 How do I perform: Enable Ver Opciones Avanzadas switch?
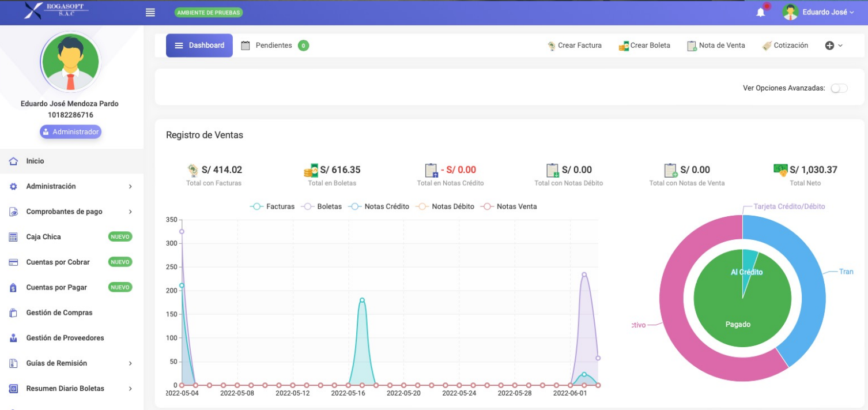pos(839,88)
